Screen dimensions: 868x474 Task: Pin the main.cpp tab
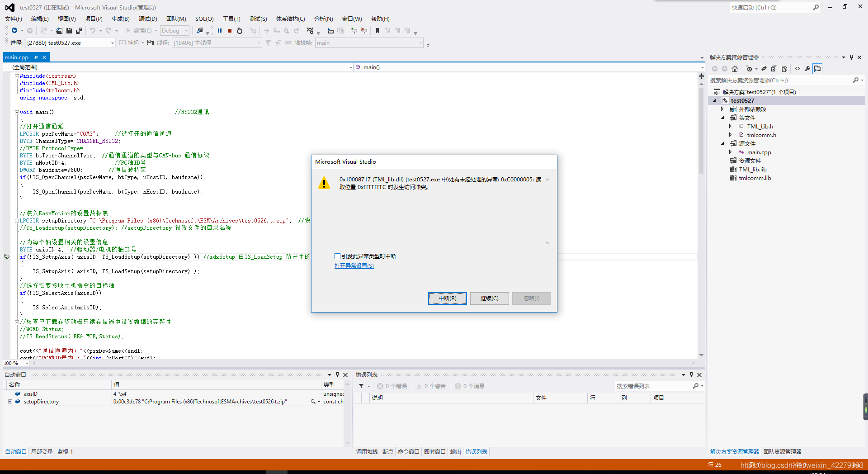click(36, 57)
